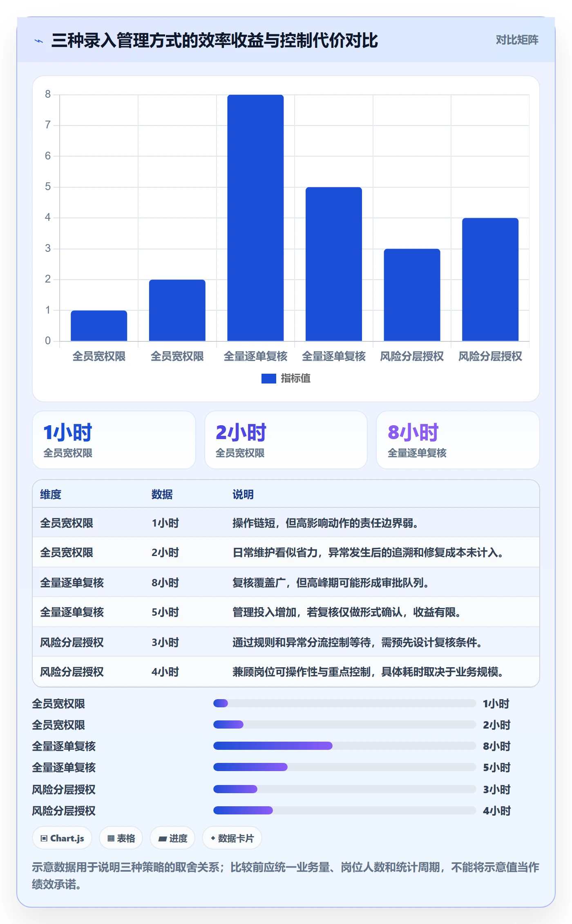The width and height of the screenshot is (572, 924).
Task: Click the chart bar with value 2
Action: point(177,310)
